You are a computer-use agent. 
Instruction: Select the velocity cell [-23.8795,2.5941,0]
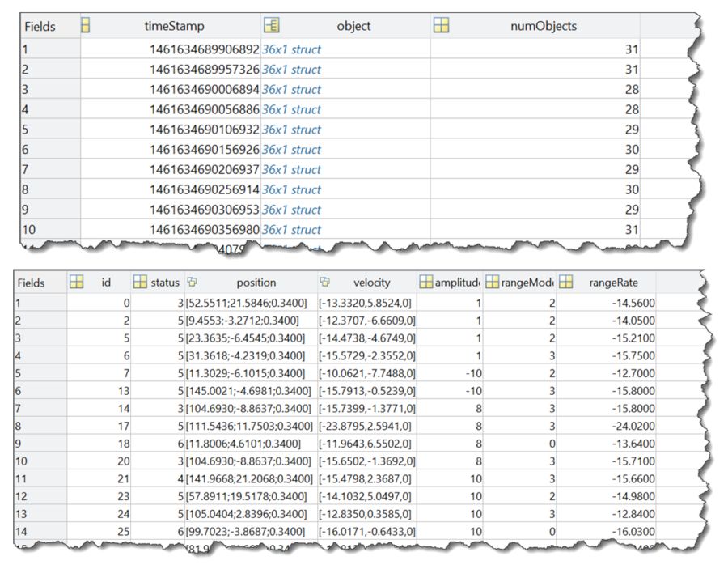point(366,426)
